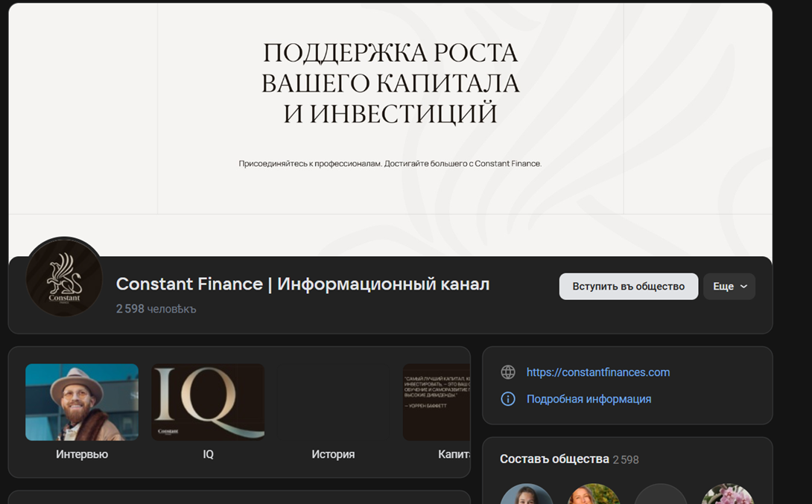Screen dimensions: 812x504
Task: Click the cover banner heading ПОДДЕРЖКА РОСТА ВАШЕГО КАПИТАЛА
Action: point(390,83)
